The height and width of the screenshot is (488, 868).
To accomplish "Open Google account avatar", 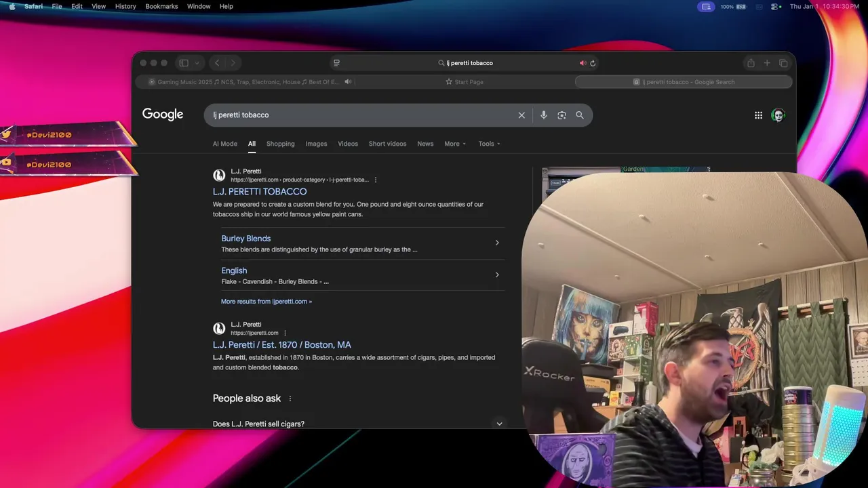I will 778,115.
